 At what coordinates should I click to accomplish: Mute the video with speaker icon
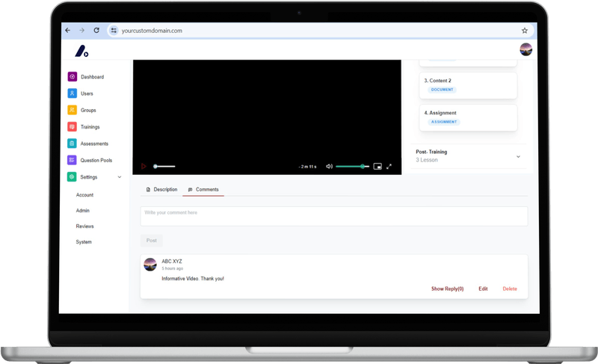point(329,166)
